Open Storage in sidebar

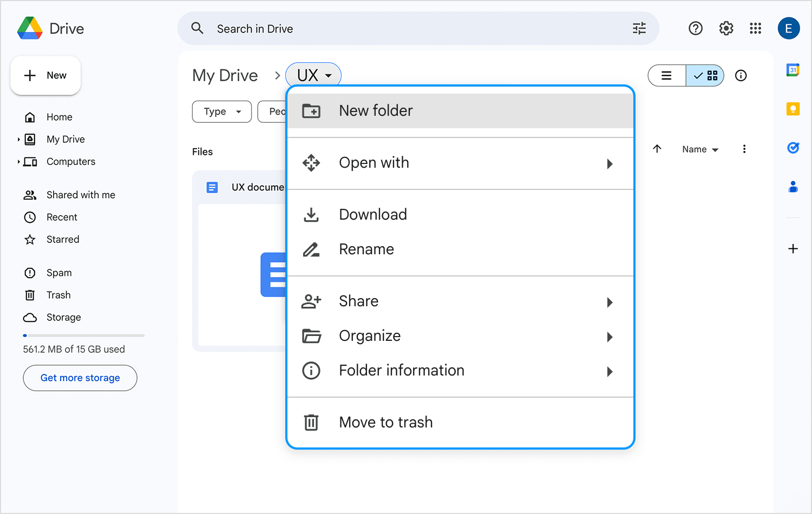click(63, 317)
